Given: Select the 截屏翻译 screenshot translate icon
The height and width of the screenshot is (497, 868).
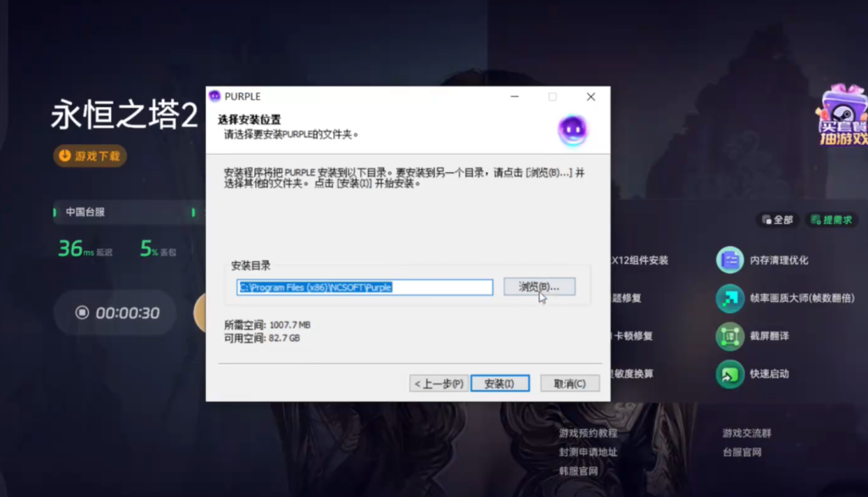Looking at the screenshot, I should click(729, 337).
